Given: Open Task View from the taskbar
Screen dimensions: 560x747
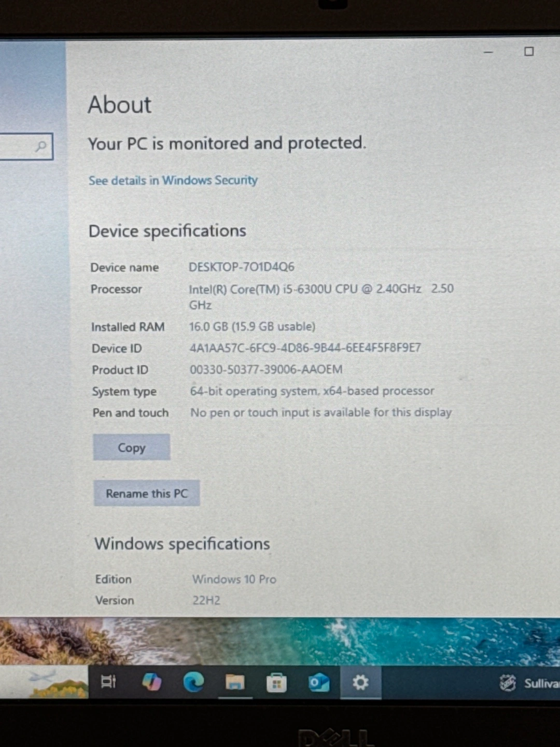Looking at the screenshot, I should click(108, 682).
